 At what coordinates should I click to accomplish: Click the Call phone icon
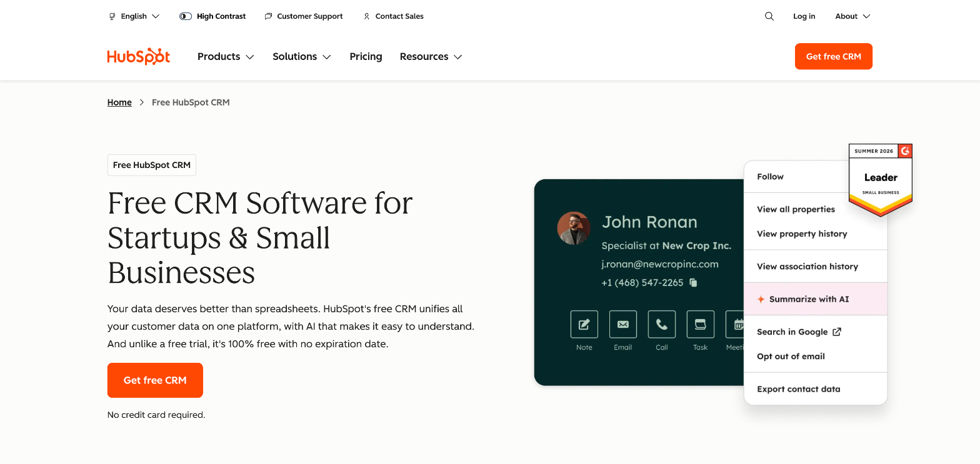[x=662, y=324]
